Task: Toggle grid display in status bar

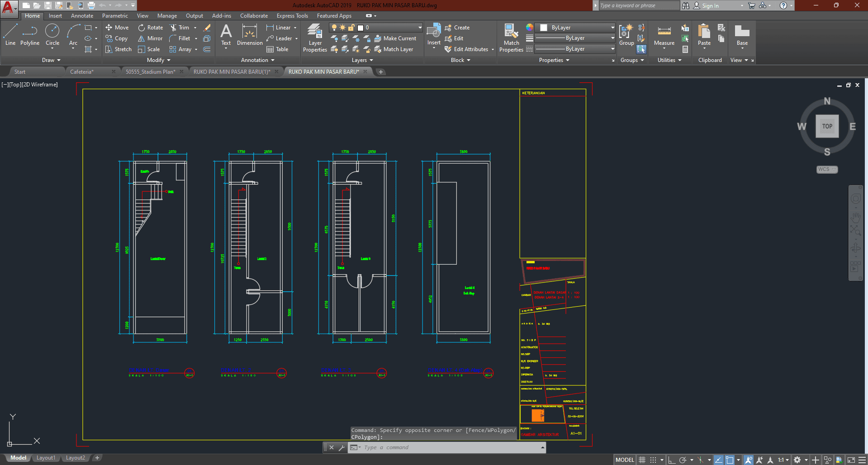Action: point(642,460)
